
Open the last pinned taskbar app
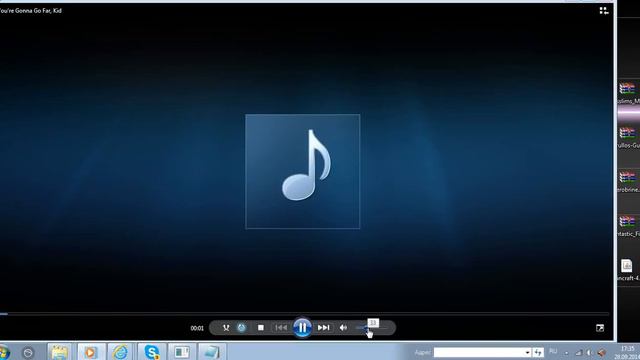point(211,352)
